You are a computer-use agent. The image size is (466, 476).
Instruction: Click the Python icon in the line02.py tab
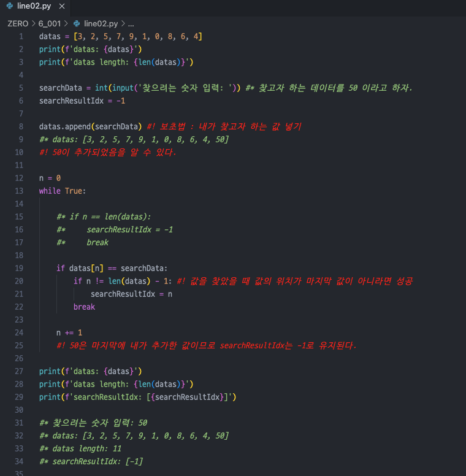(10, 6)
